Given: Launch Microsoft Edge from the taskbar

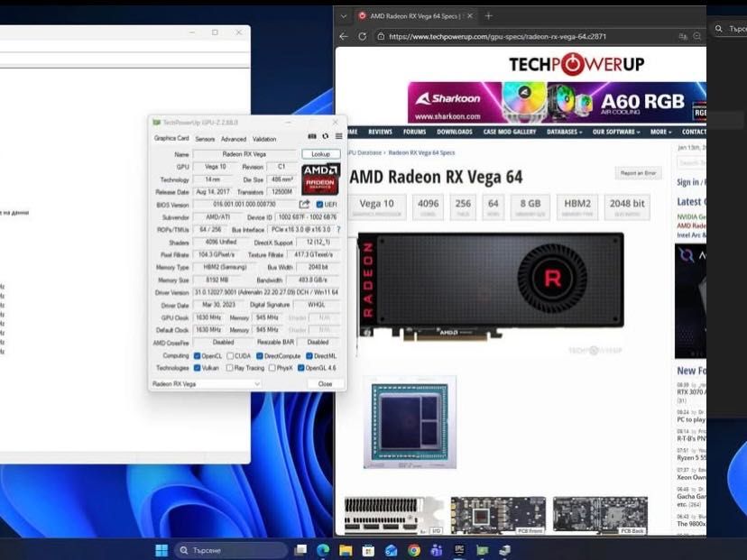Looking at the screenshot, I should [x=323, y=550].
